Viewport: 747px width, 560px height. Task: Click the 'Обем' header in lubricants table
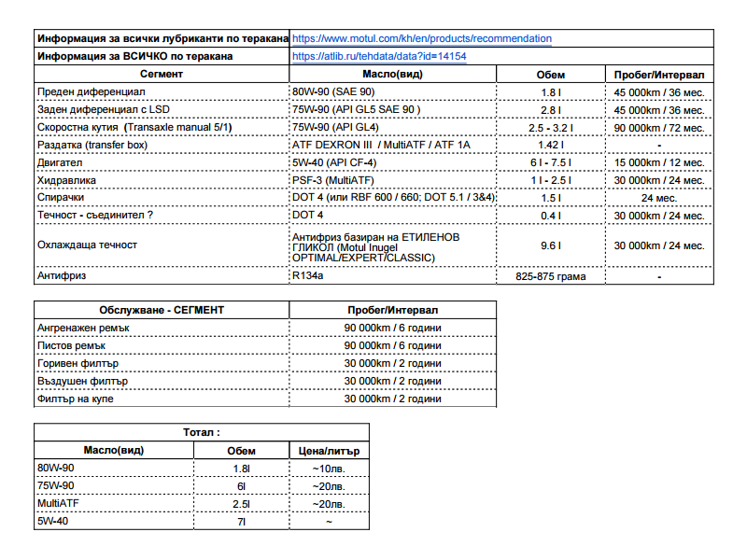click(551, 75)
